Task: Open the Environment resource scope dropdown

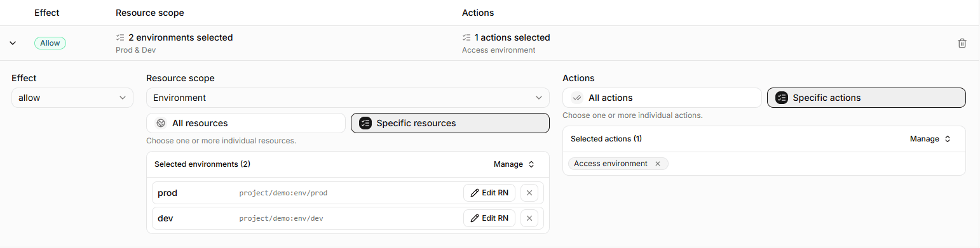Action: pos(348,98)
